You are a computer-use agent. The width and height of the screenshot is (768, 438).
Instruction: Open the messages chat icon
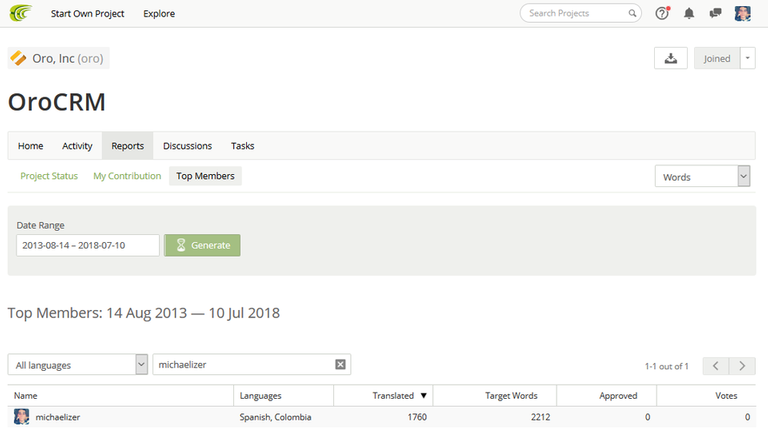coord(715,13)
